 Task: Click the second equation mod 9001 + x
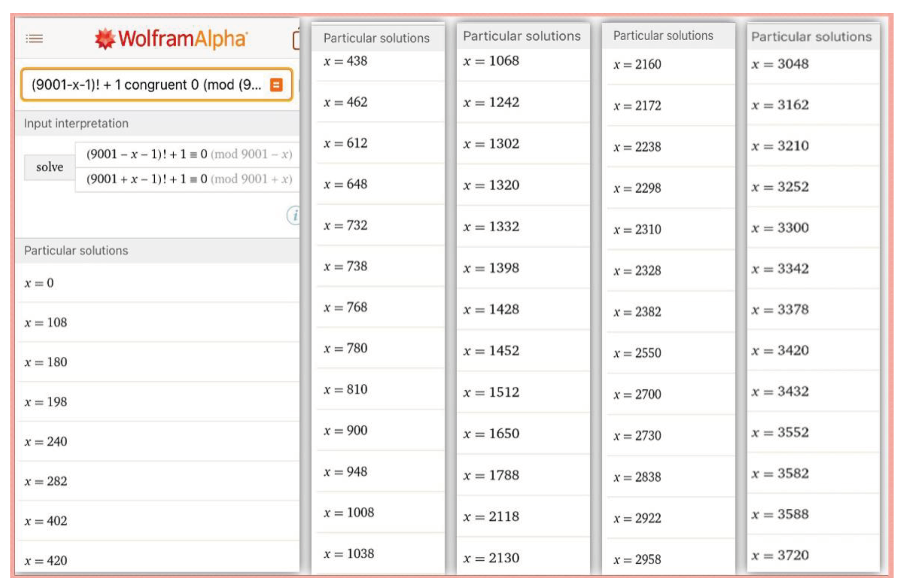point(189,179)
